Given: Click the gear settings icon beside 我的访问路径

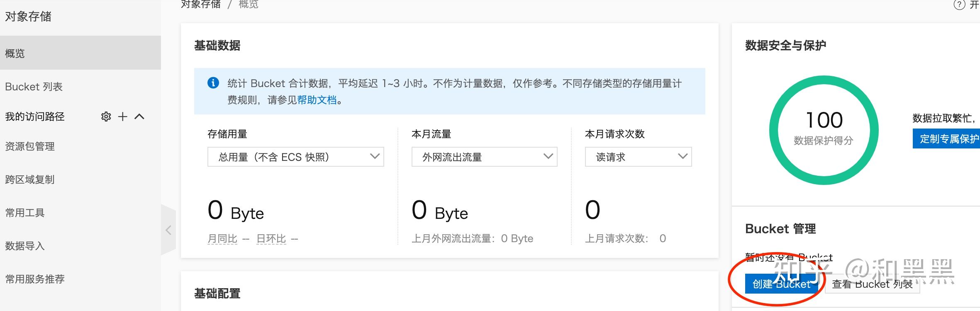Looking at the screenshot, I should pyautogui.click(x=106, y=117).
